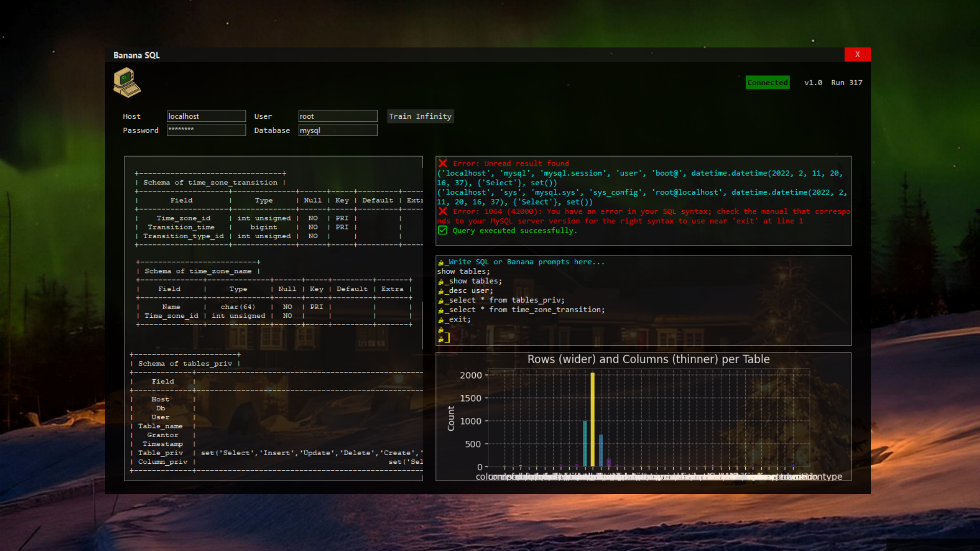The width and height of the screenshot is (980, 551).
Task: Click the 'Schema of time_zone_transition' heading
Action: click(x=210, y=183)
